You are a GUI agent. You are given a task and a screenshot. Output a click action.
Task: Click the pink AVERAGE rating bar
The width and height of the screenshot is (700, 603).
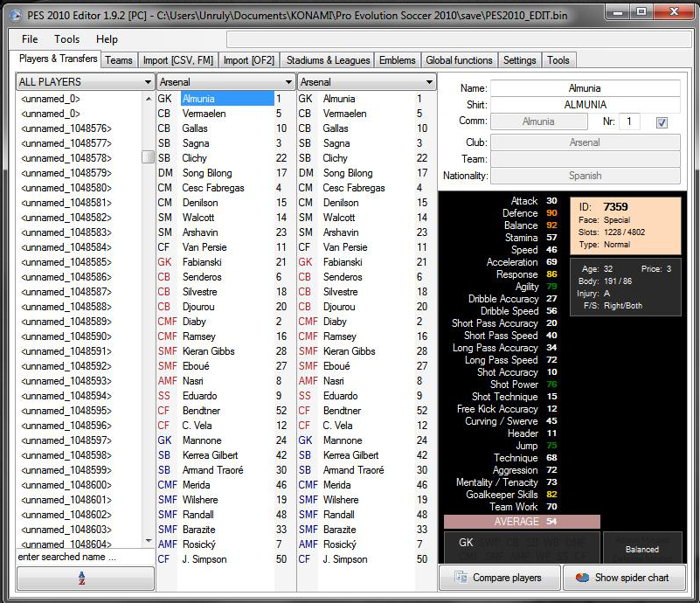(522, 522)
